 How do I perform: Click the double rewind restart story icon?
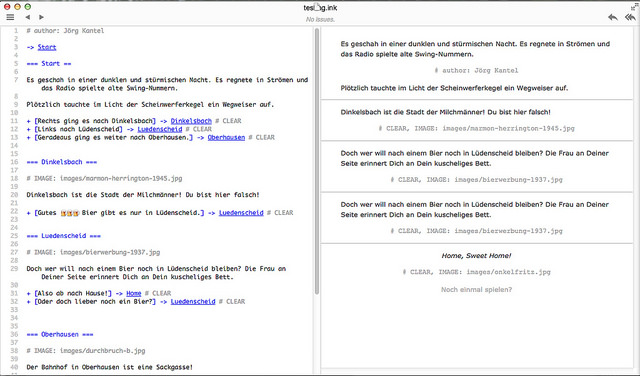(630, 17)
